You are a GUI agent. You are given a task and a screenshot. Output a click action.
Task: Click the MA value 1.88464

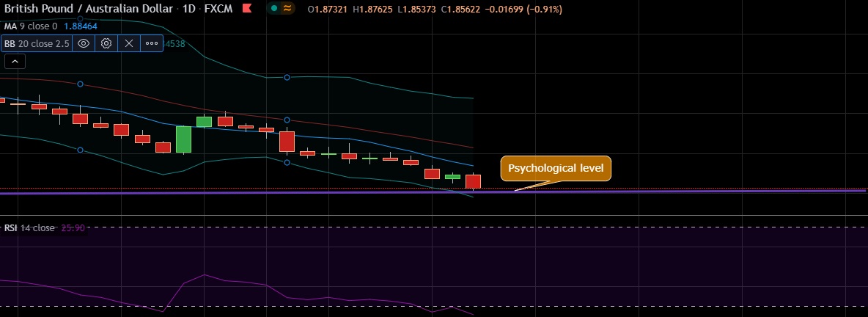[x=80, y=26]
